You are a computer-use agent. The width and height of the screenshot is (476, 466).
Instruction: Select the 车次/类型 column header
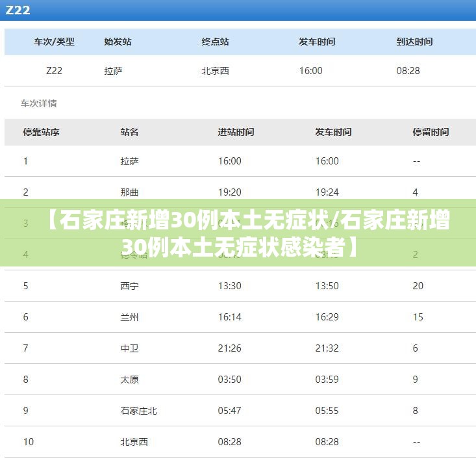[x=54, y=42]
